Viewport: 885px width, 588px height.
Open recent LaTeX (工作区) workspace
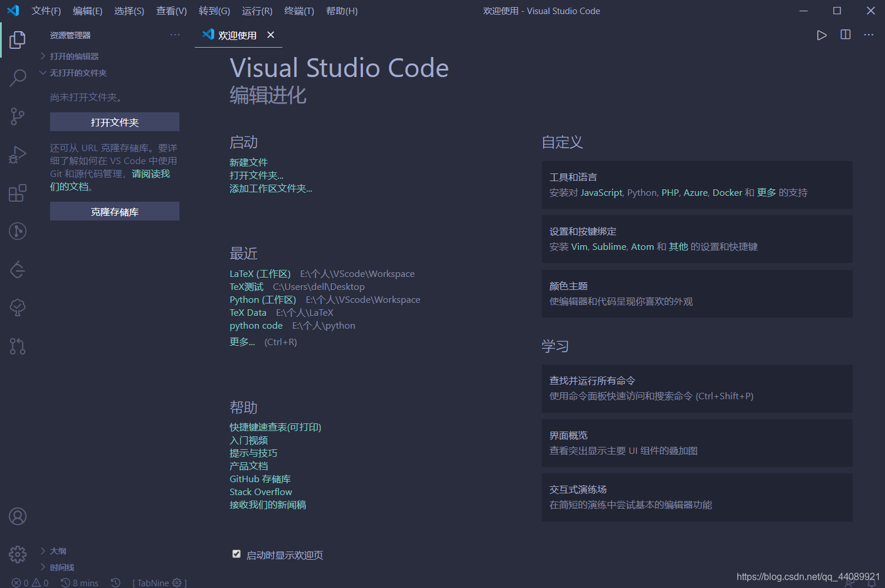point(260,273)
